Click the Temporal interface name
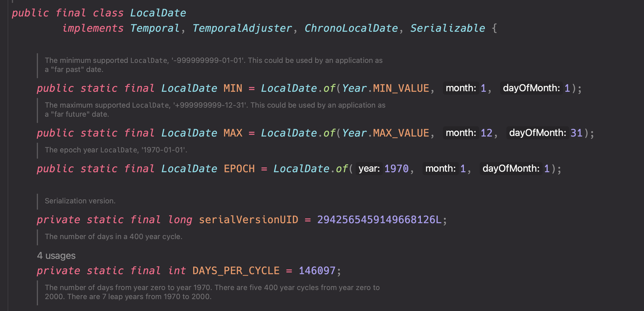644x311 pixels. click(x=155, y=28)
